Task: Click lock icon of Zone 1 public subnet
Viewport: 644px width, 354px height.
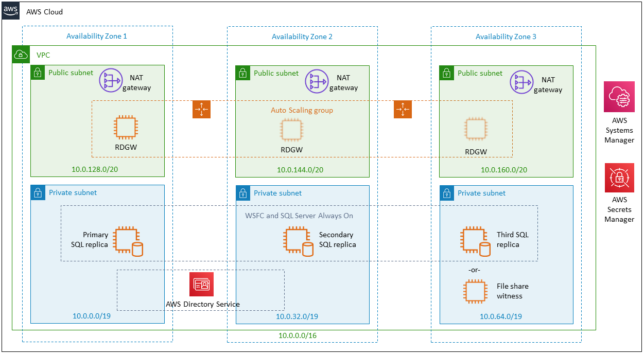Action: (38, 73)
